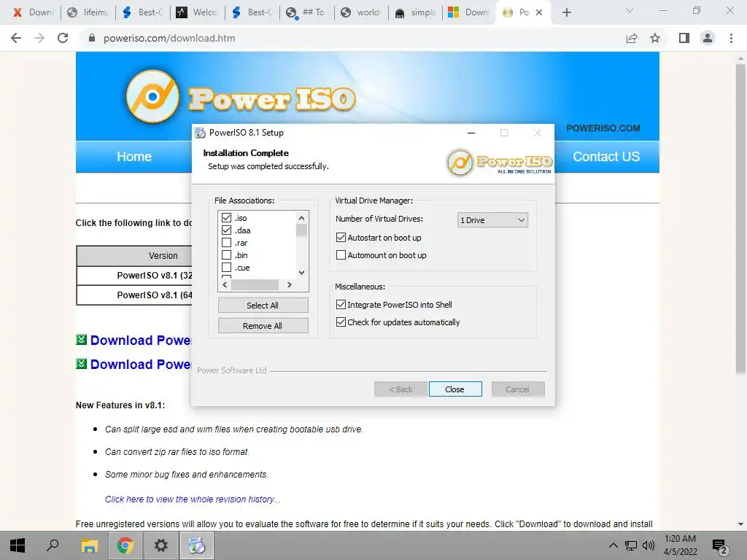Click the PowerISO website logo

click(x=241, y=97)
